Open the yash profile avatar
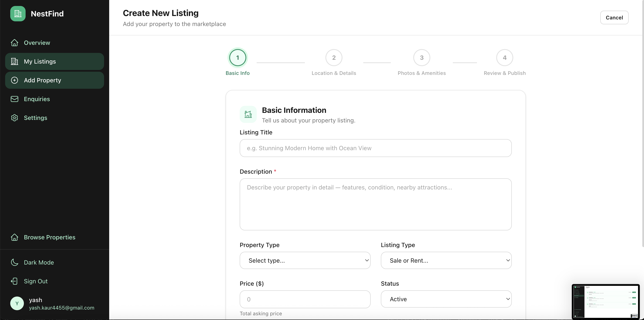 coord(17,304)
